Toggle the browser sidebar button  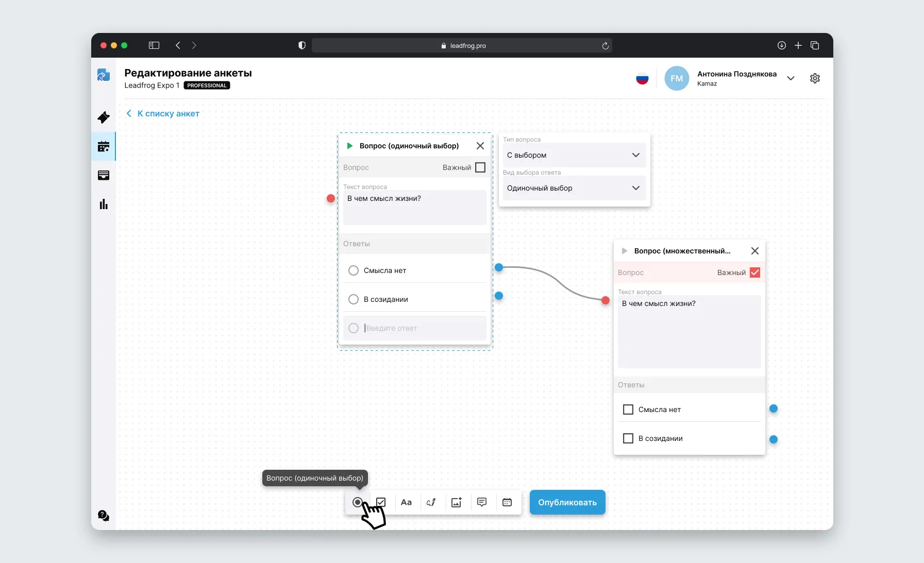[154, 45]
